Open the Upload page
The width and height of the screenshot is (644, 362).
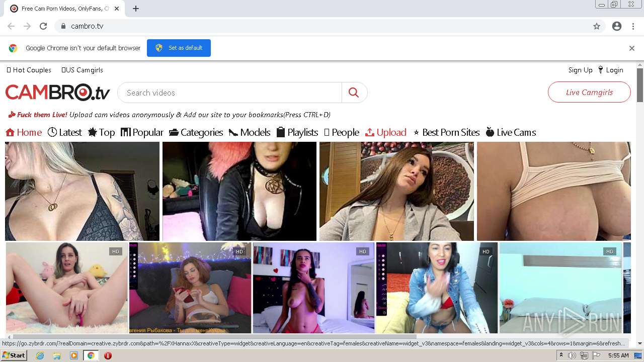click(x=385, y=132)
